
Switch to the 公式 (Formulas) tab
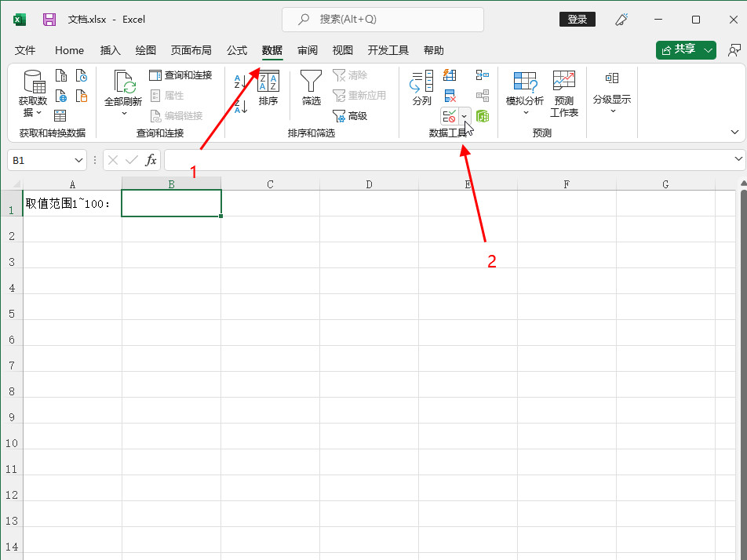[x=237, y=50]
